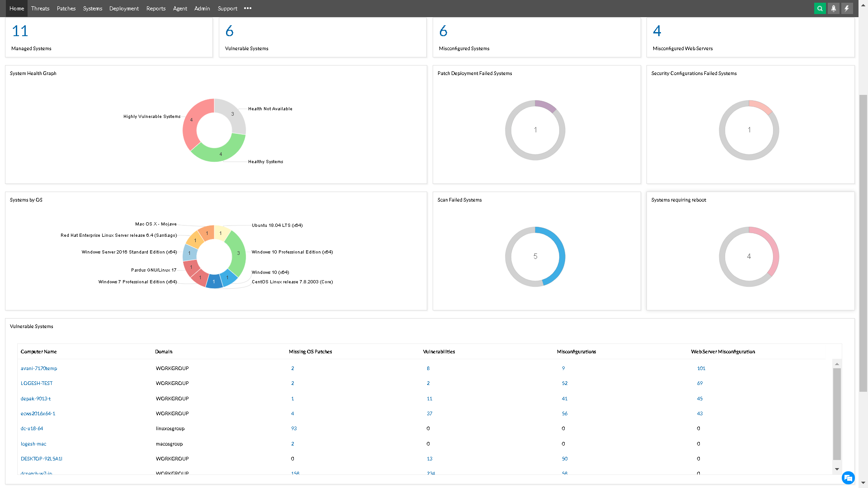Open the Reports menu

pyautogui.click(x=156, y=9)
